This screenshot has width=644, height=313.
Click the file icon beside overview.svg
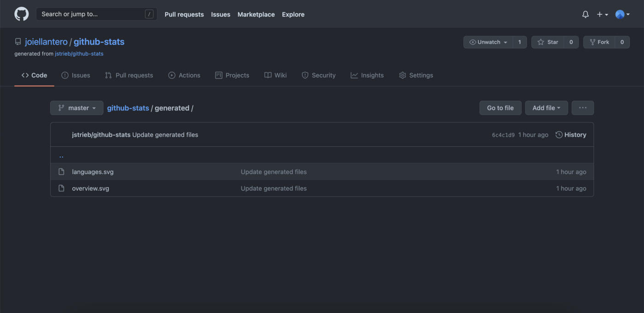pyautogui.click(x=61, y=188)
